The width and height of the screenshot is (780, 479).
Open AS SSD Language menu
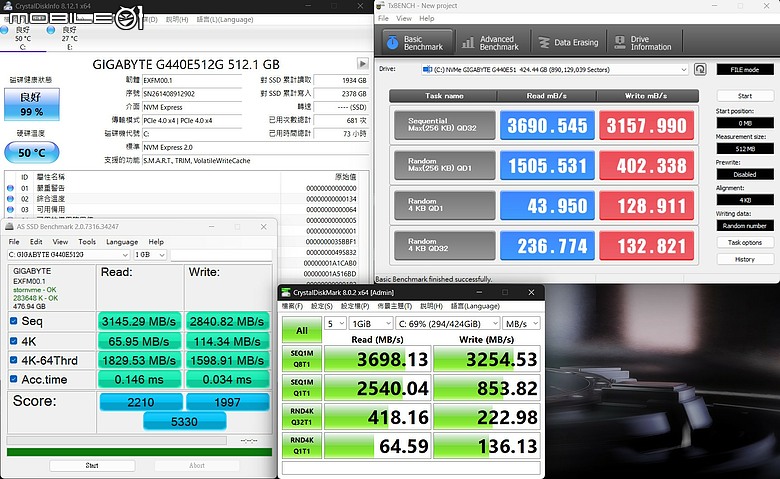coord(122,242)
